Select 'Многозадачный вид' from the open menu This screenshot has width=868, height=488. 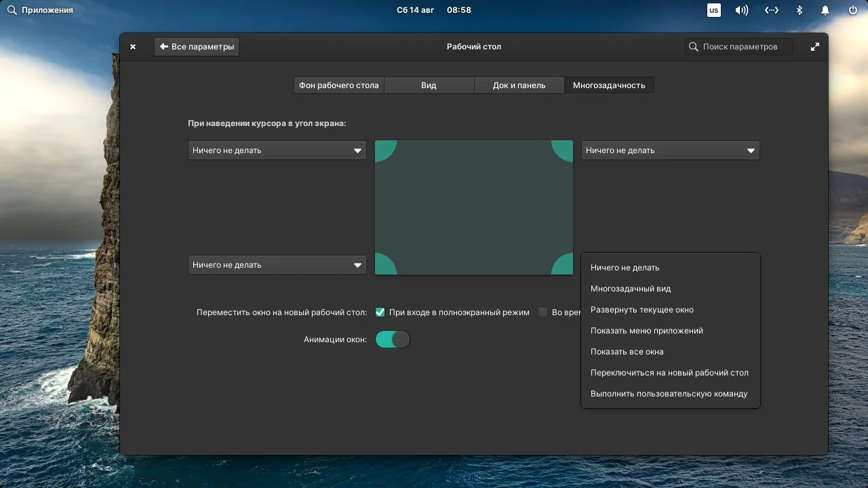click(x=630, y=288)
